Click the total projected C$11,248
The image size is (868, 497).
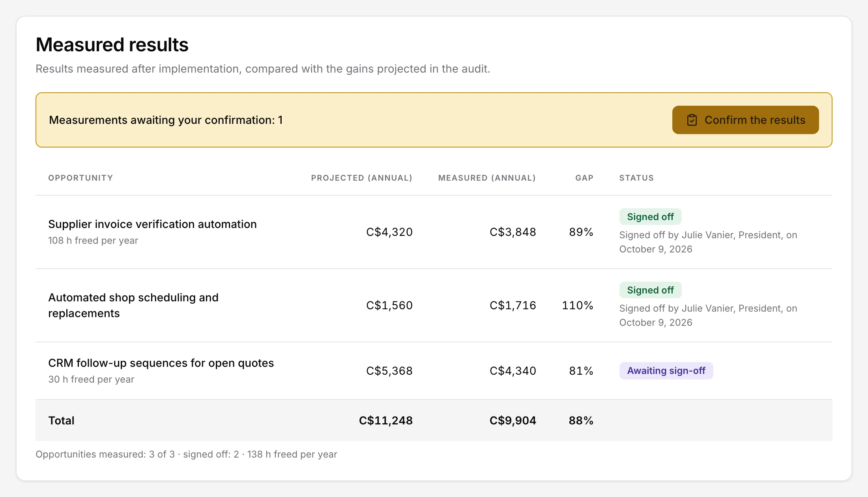click(386, 420)
